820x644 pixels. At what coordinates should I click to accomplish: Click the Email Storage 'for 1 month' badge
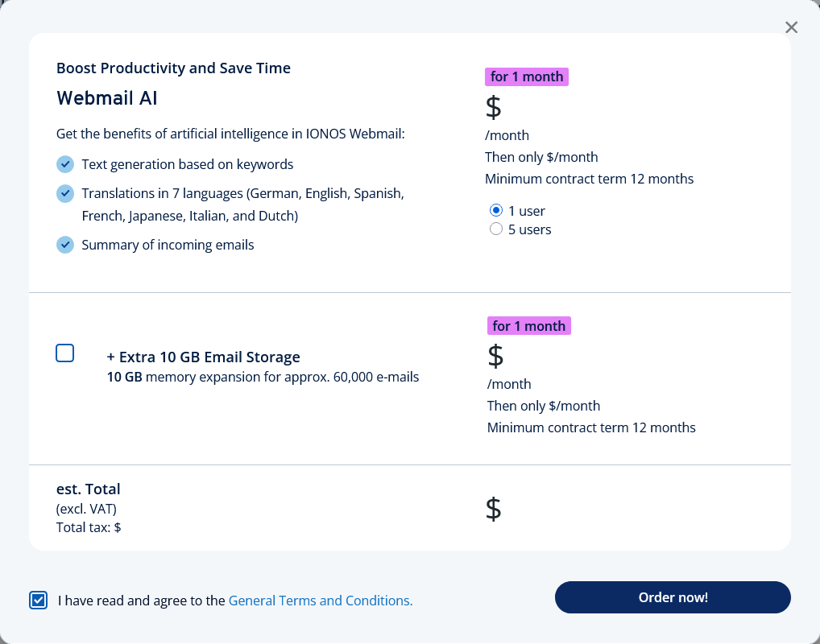528,326
